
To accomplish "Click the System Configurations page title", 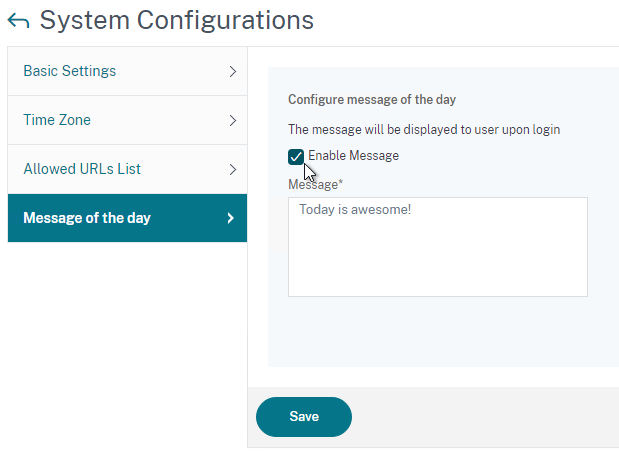I will click(176, 21).
